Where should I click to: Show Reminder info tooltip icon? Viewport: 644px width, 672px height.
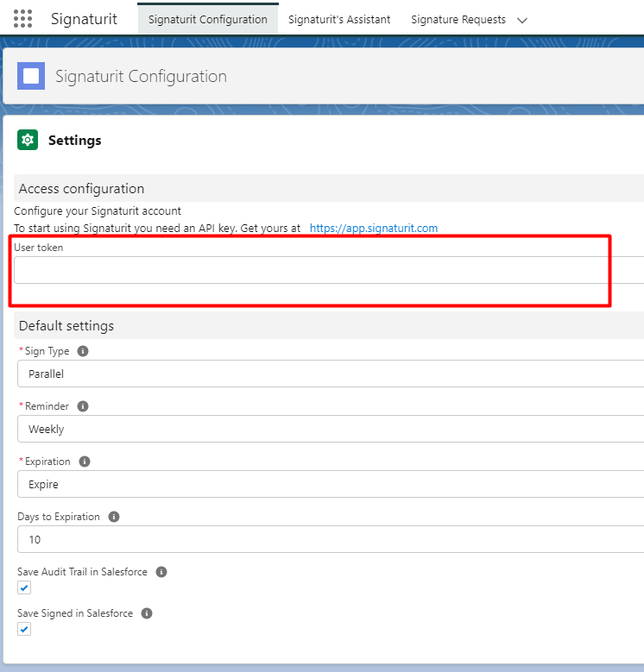(83, 405)
